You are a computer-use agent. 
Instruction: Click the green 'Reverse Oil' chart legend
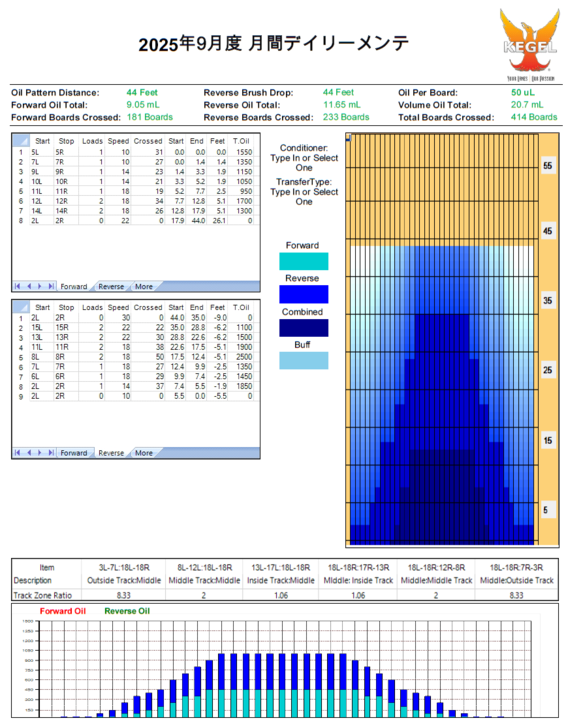(x=127, y=611)
